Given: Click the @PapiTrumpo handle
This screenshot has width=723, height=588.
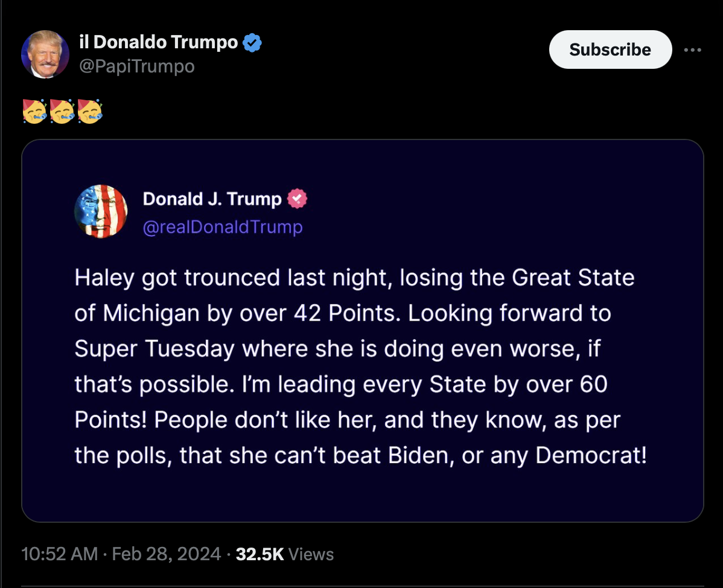Looking at the screenshot, I should 137,66.
